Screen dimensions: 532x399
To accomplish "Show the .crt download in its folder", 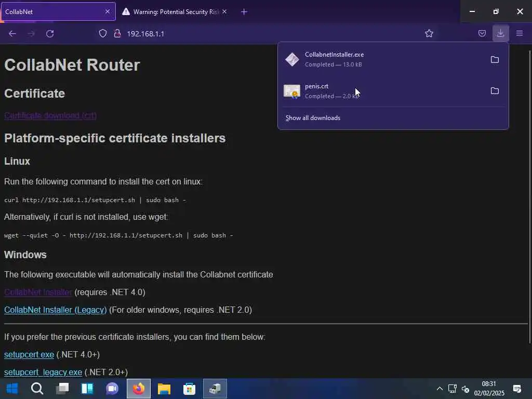I will coord(495,91).
